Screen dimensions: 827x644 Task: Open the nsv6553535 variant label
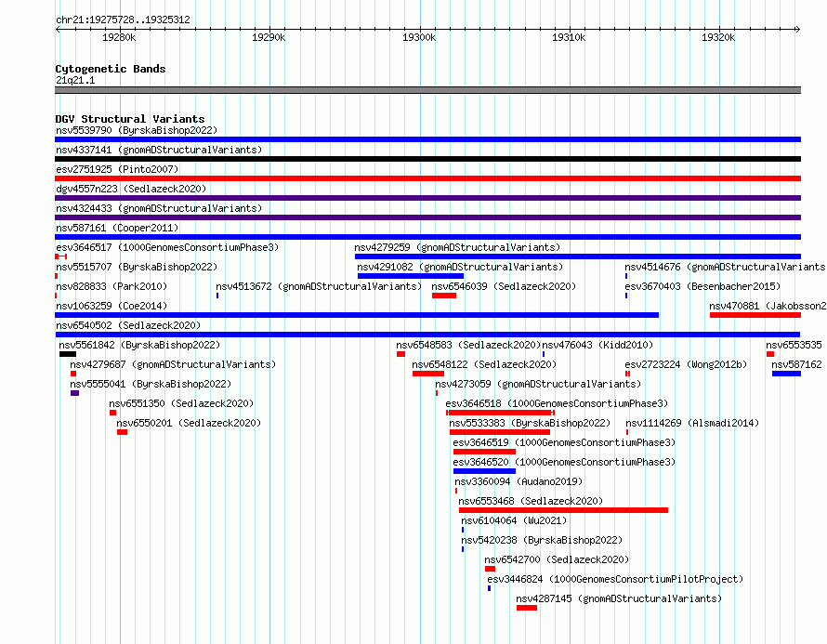coord(794,345)
